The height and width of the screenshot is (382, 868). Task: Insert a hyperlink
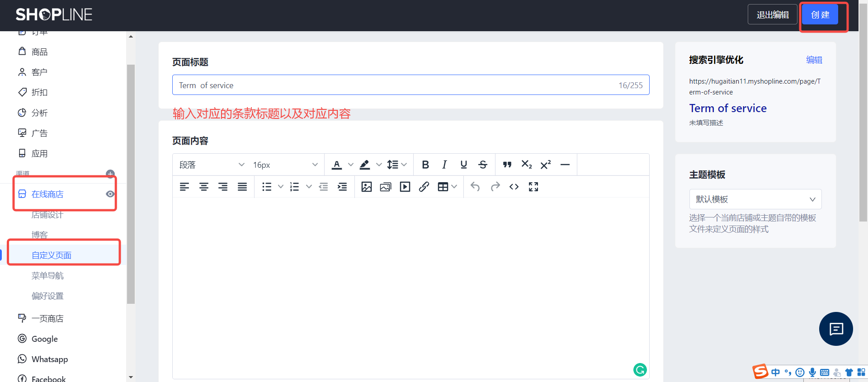(424, 187)
